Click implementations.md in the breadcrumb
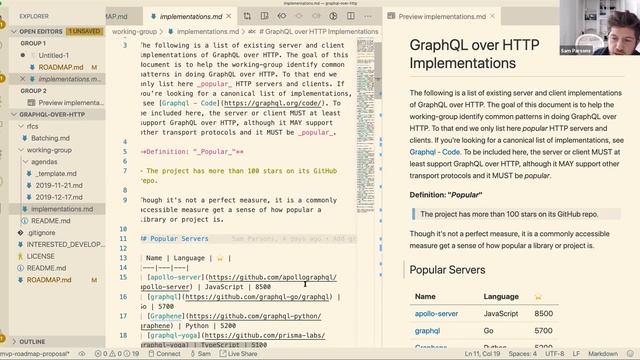This screenshot has height=360, width=640. [x=208, y=31]
